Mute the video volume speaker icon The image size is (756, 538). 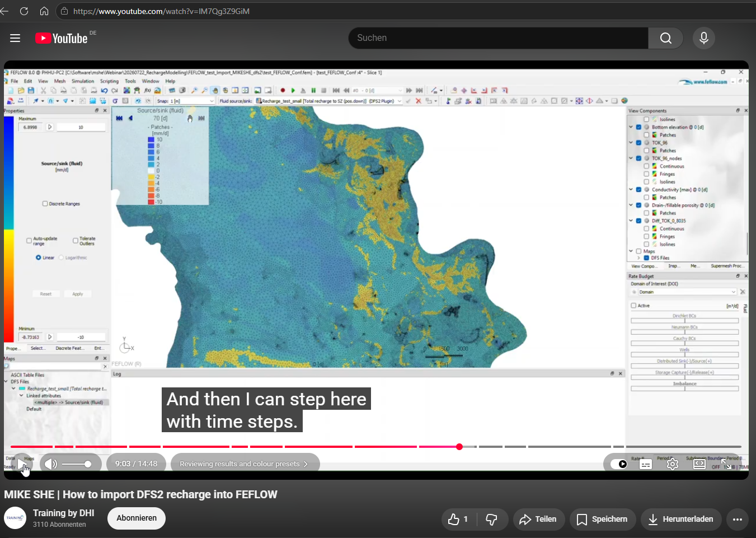click(x=51, y=464)
